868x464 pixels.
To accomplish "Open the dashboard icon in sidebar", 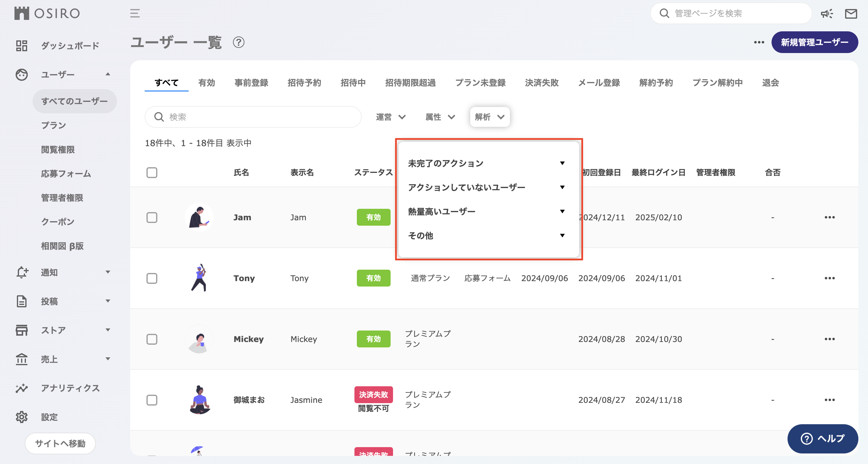I will pos(22,46).
